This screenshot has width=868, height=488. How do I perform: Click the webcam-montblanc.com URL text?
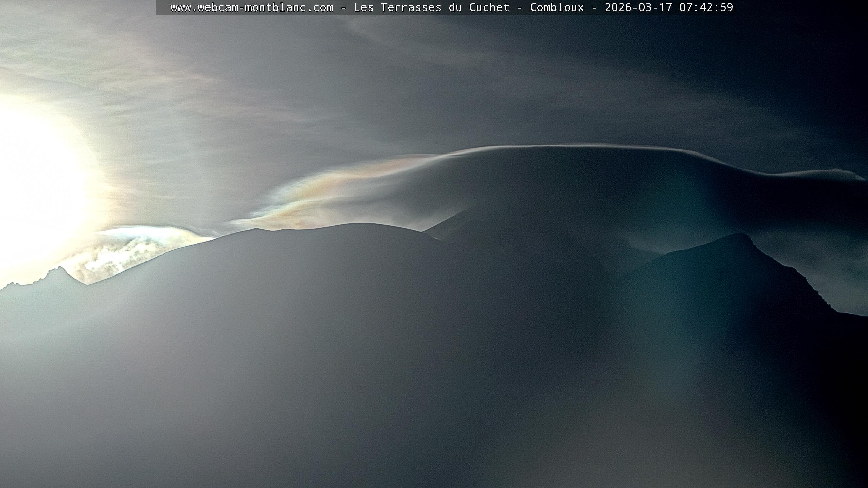pos(252,7)
